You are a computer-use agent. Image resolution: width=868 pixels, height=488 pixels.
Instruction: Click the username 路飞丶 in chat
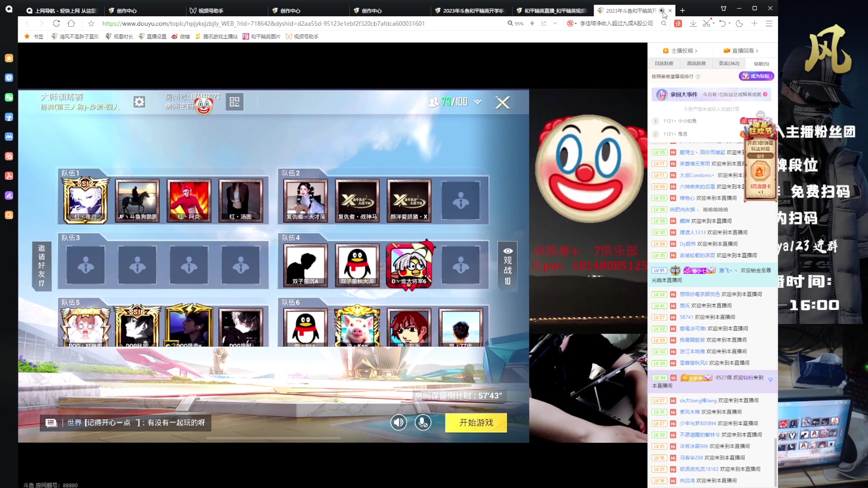click(728, 270)
